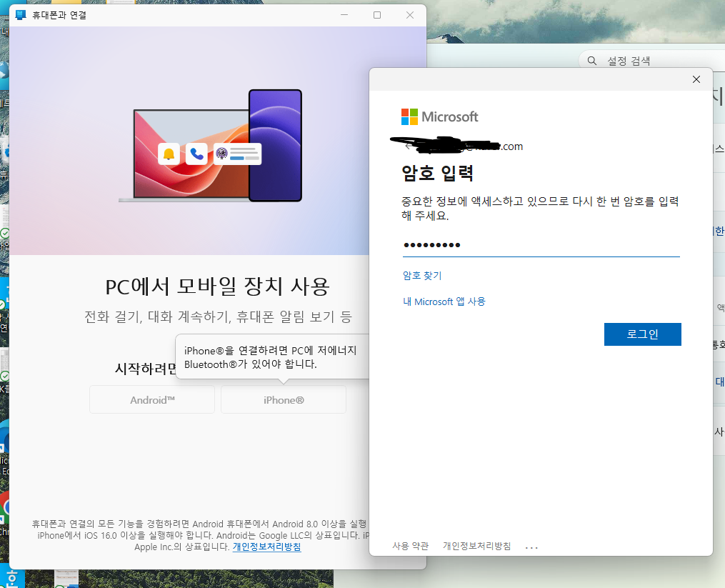This screenshot has height=588, width=725.
Task: Choose the Android™ device button
Action: [152, 399]
